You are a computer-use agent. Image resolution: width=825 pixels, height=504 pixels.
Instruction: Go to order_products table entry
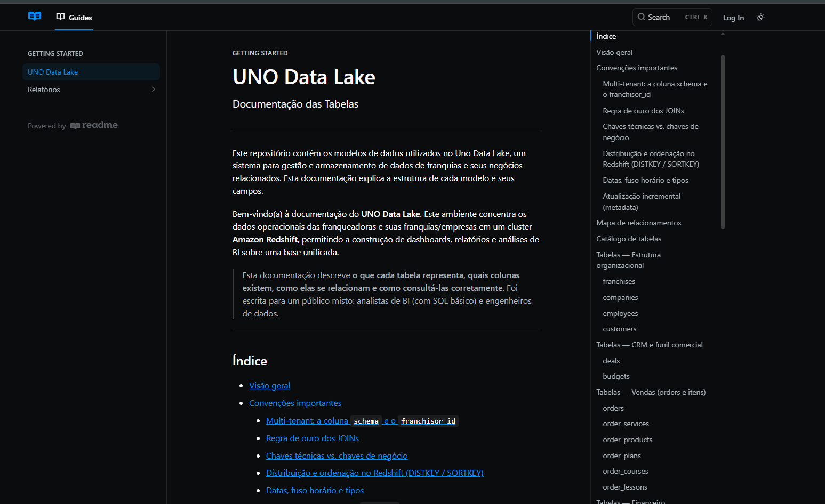pyautogui.click(x=627, y=440)
